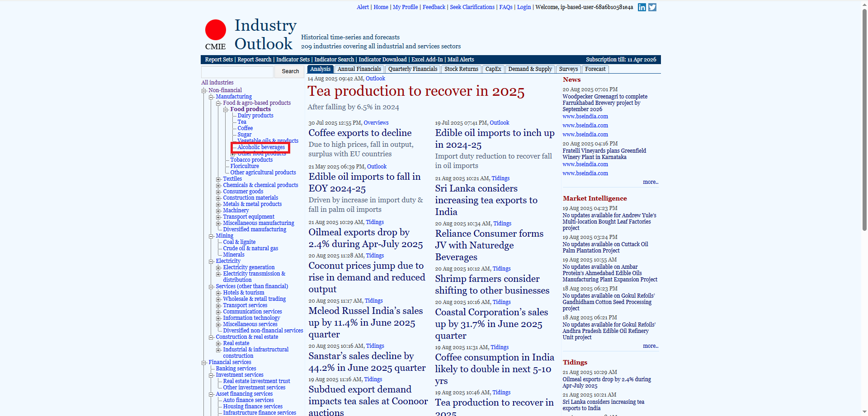Open the Coffee exports to decline article
The height and width of the screenshot is (416, 868).
[360, 133]
